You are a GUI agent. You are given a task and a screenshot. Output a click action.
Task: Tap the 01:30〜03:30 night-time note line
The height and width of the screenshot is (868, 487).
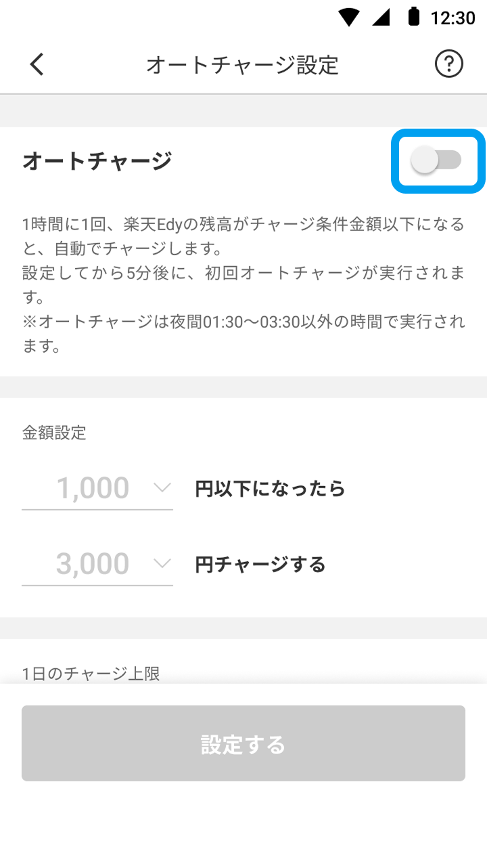click(x=243, y=322)
